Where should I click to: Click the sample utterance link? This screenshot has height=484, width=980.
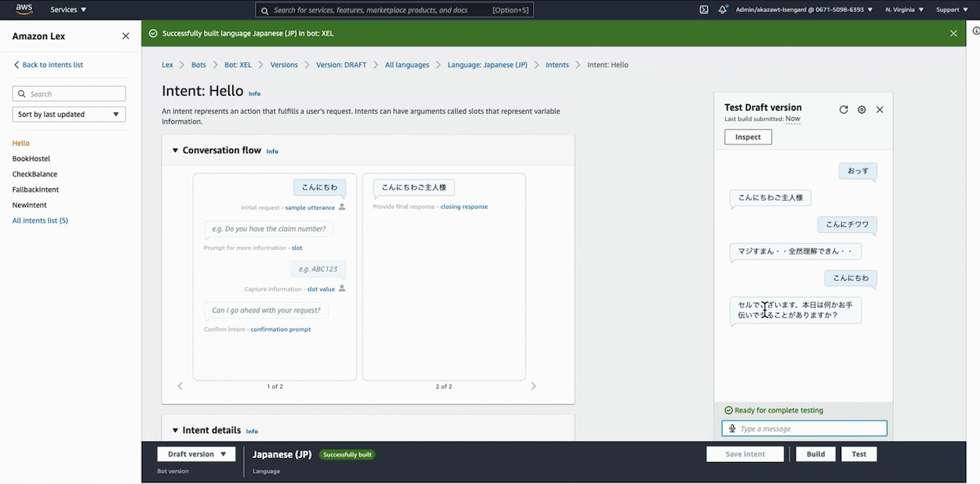(310, 208)
